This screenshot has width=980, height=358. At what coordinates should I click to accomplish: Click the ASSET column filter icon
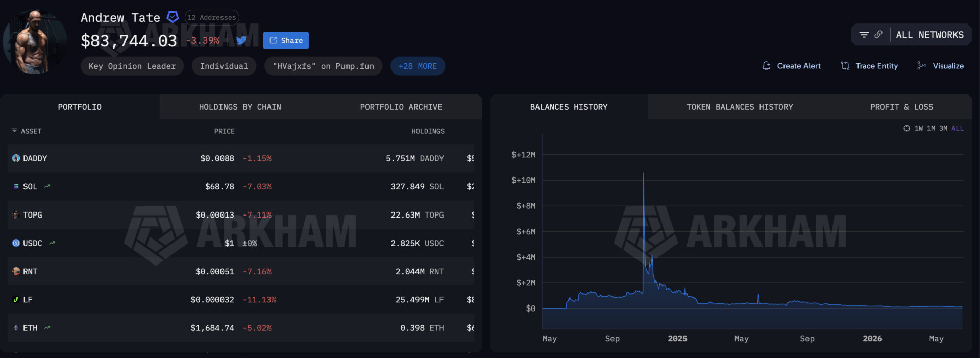(x=14, y=131)
